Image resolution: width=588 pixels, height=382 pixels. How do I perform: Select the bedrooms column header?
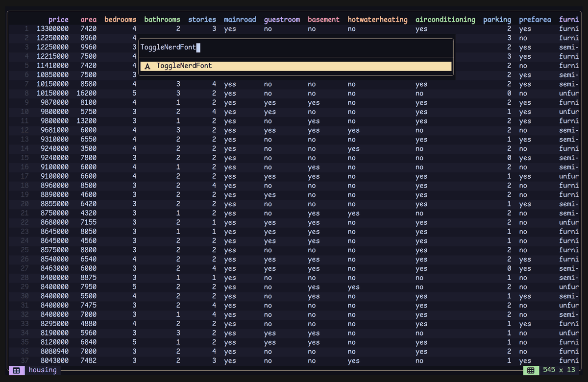[121, 20]
